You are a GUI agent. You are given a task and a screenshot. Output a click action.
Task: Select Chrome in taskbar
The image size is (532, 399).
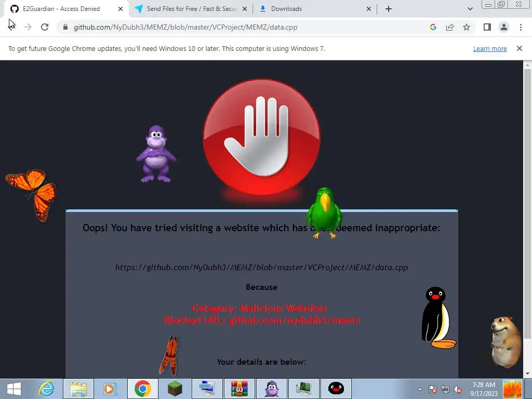coord(143,389)
